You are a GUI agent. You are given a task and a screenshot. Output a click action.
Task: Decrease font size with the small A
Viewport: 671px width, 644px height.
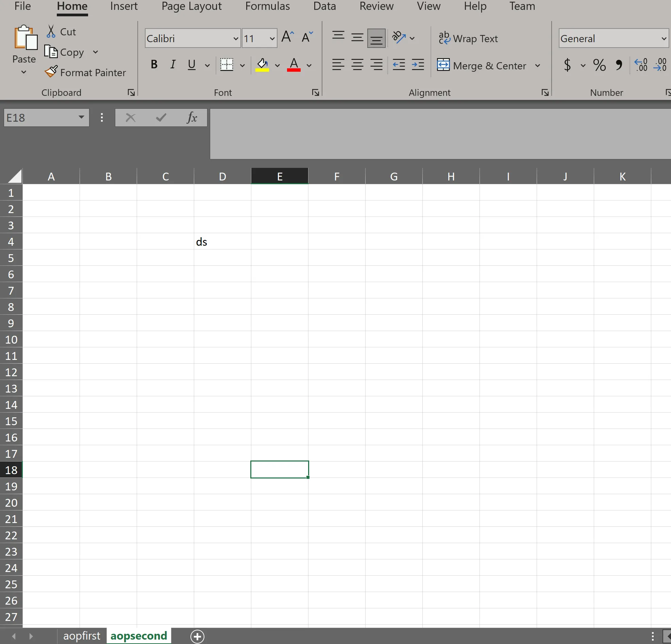tap(307, 37)
